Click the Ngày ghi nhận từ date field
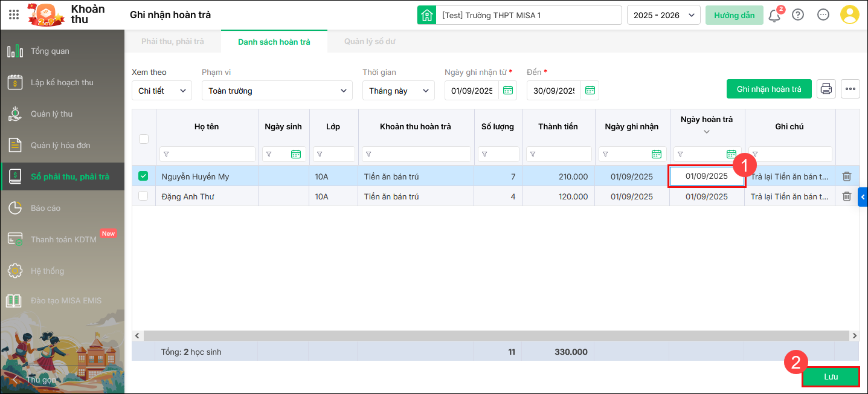The image size is (868, 394). (x=472, y=91)
